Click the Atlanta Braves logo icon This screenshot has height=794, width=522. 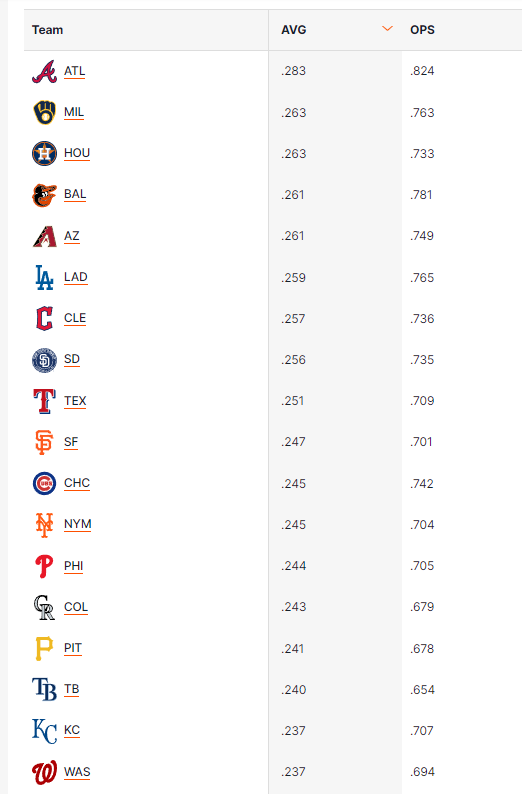45,71
